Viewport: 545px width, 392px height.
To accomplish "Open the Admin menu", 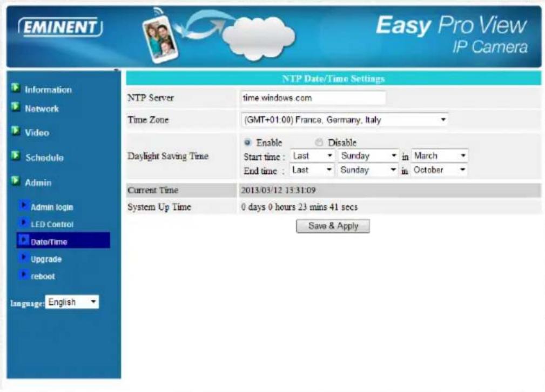I will click(x=38, y=183).
